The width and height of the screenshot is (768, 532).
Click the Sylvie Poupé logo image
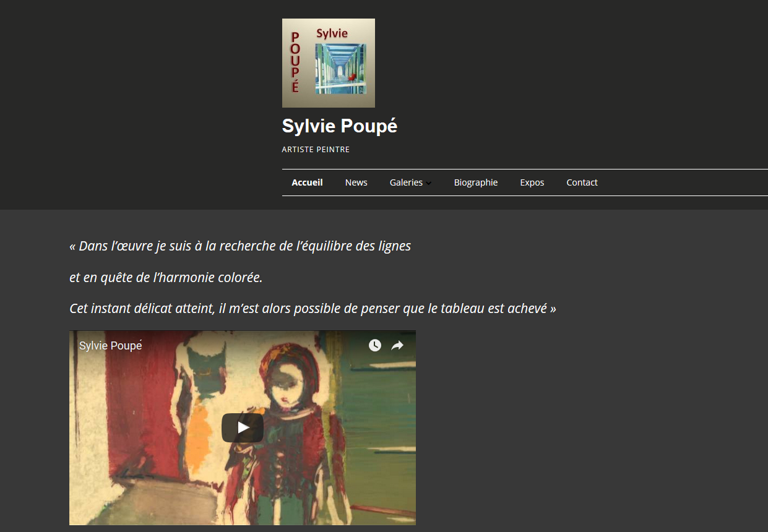(328, 63)
